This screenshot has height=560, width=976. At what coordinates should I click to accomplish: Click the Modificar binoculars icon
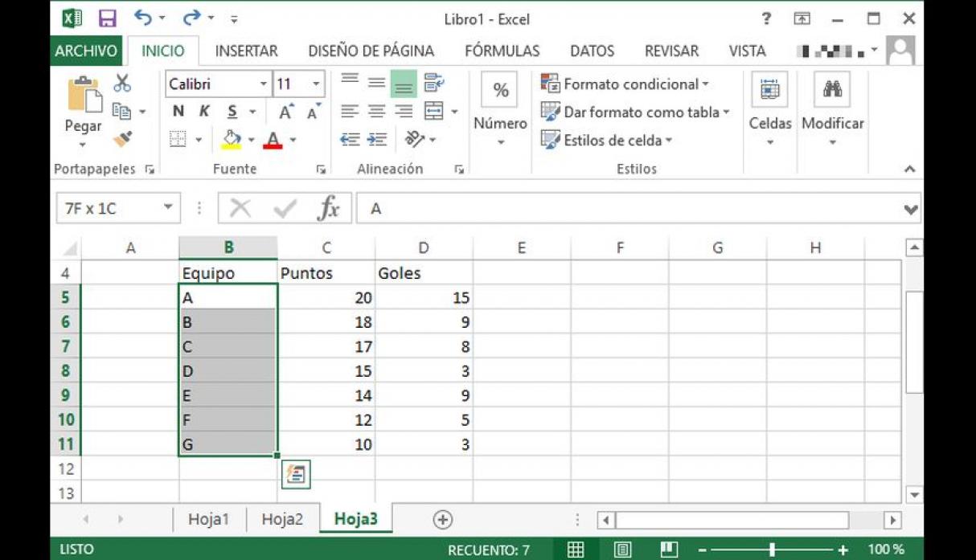833,90
